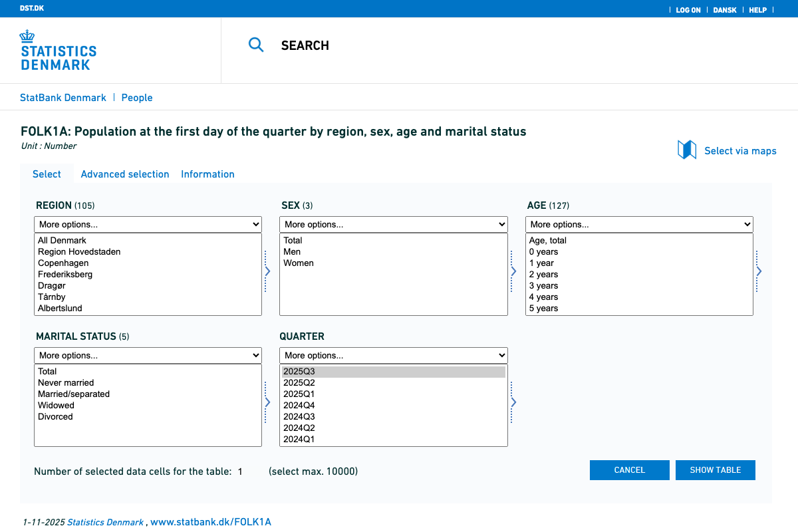Screen dimensions: 798x532
Task: Switch to the Advanced selection tab
Action: [125, 174]
